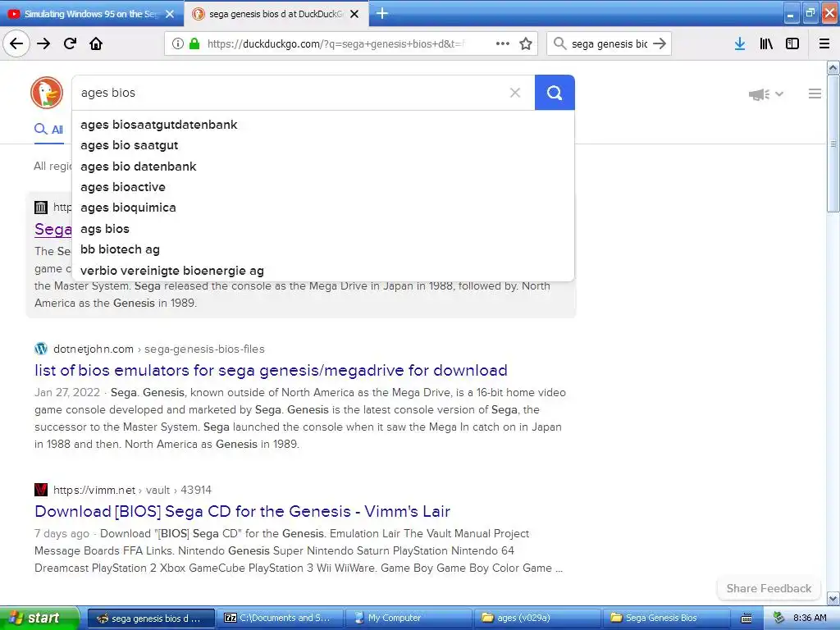Screen dimensions: 840x630
Task: Open the list of bios emulators result
Action: click(x=271, y=370)
